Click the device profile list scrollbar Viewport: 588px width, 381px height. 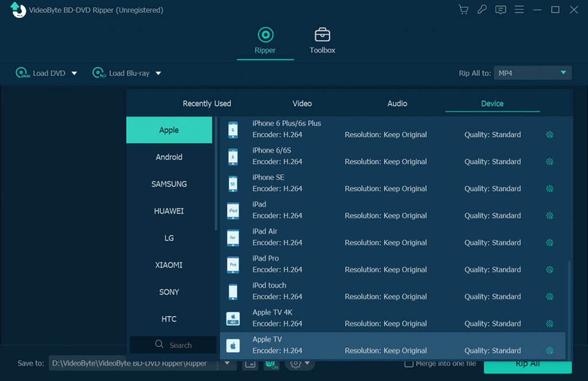point(569,310)
